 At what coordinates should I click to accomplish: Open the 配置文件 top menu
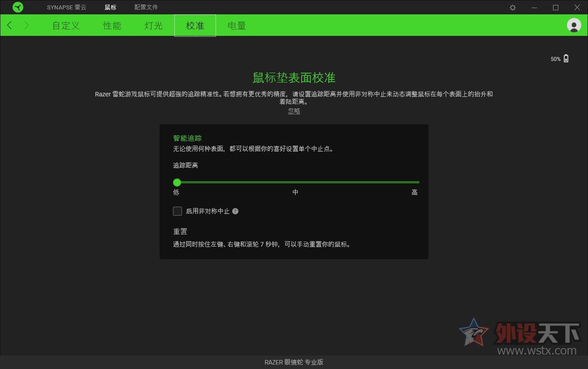coord(146,7)
